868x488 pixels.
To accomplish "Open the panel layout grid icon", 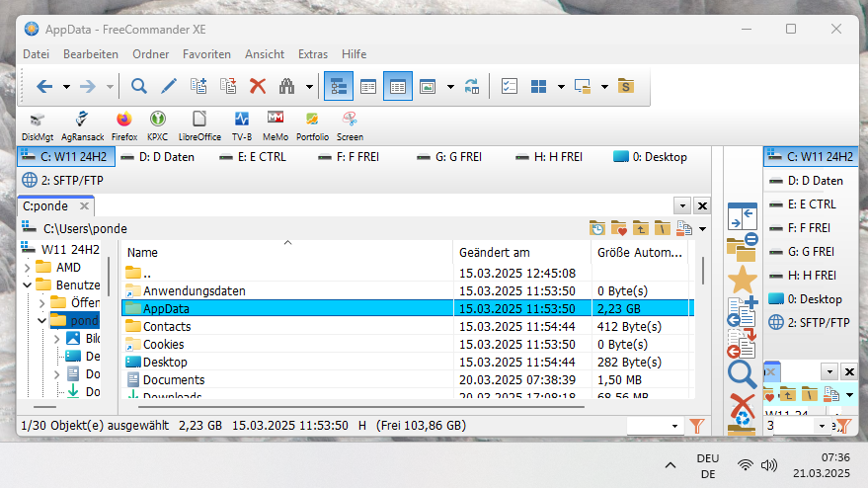I will point(538,86).
